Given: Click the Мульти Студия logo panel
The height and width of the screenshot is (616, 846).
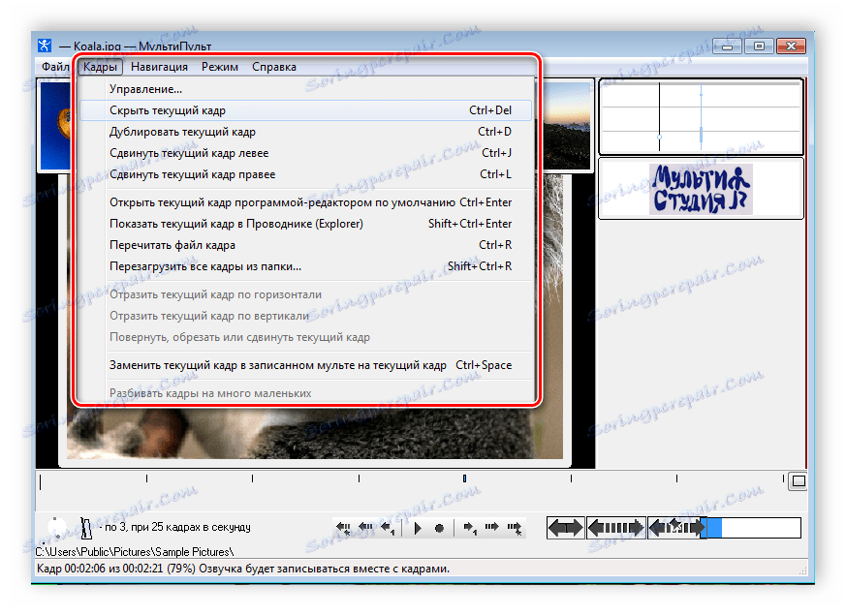Looking at the screenshot, I should (x=701, y=189).
